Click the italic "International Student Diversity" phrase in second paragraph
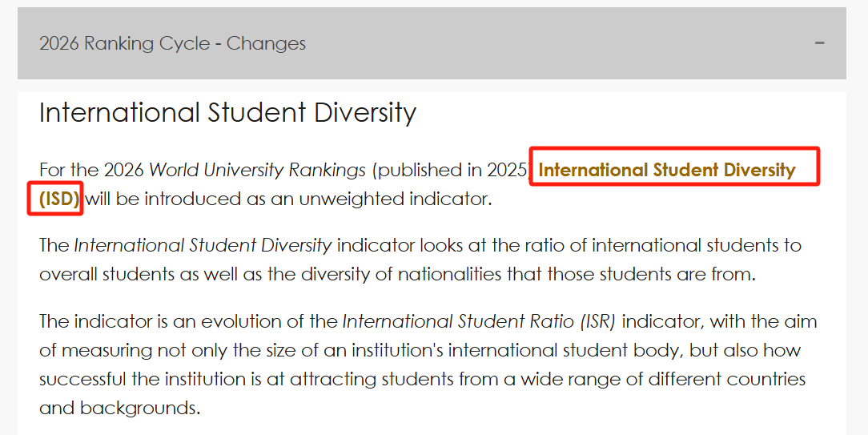The image size is (868, 435). (203, 245)
